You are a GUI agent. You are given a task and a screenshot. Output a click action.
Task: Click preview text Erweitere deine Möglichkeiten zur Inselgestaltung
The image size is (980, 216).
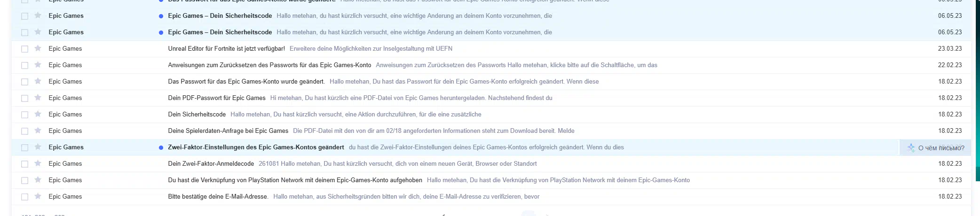(x=371, y=48)
